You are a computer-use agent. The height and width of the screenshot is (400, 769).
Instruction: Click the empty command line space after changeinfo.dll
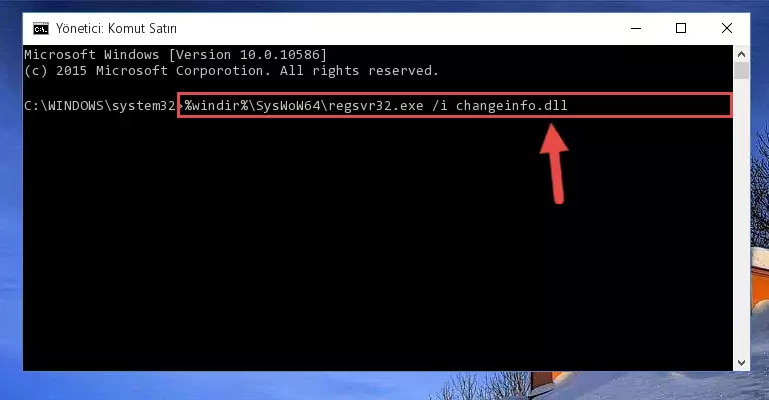click(x=649, y=105)
